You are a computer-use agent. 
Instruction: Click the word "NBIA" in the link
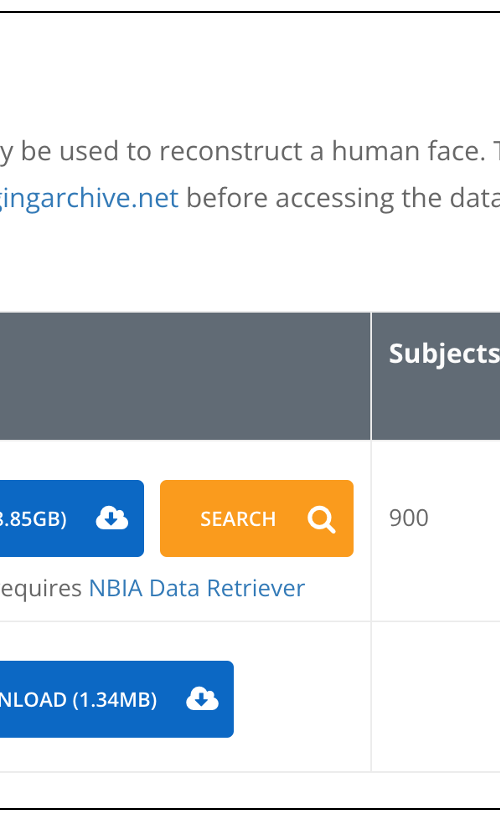coord(116,588)
